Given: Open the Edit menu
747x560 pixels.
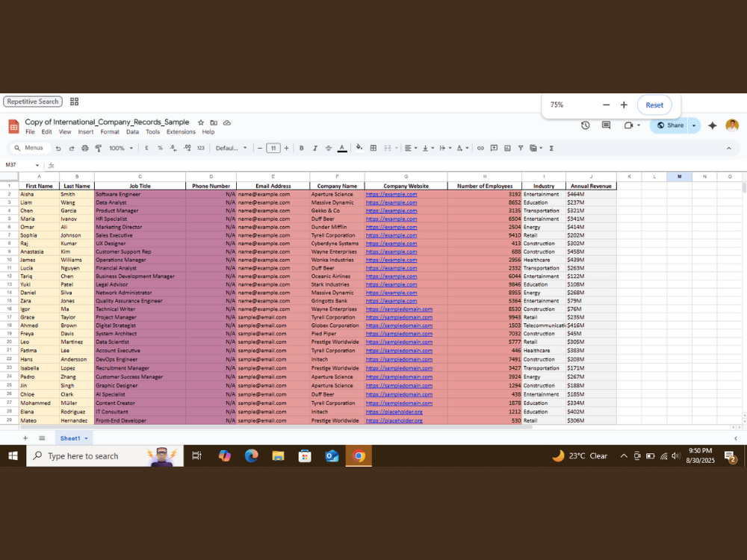Looking at the screenshot, I should click(x=46, y=132).
